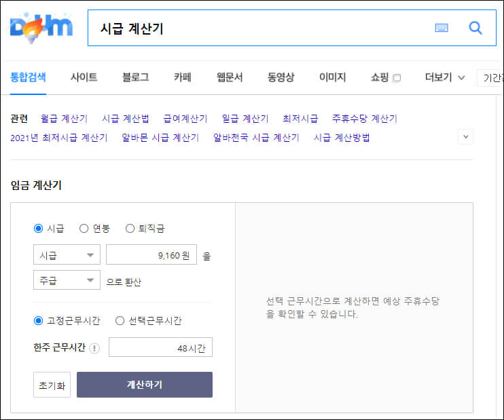Switch to the 동영상 tab
The width and height of the screenshot is (504, 420).
coord(281,77)
